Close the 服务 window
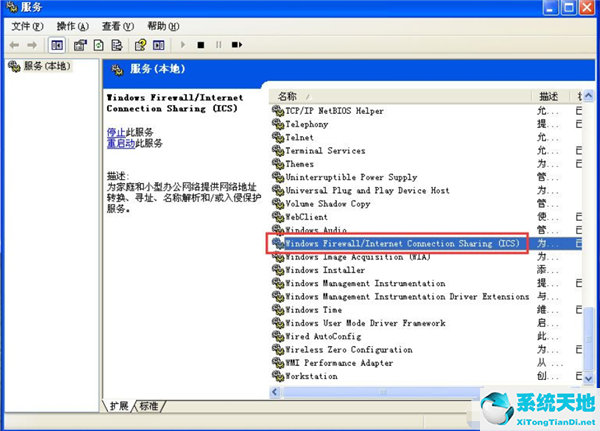 (x=587, y=7)
